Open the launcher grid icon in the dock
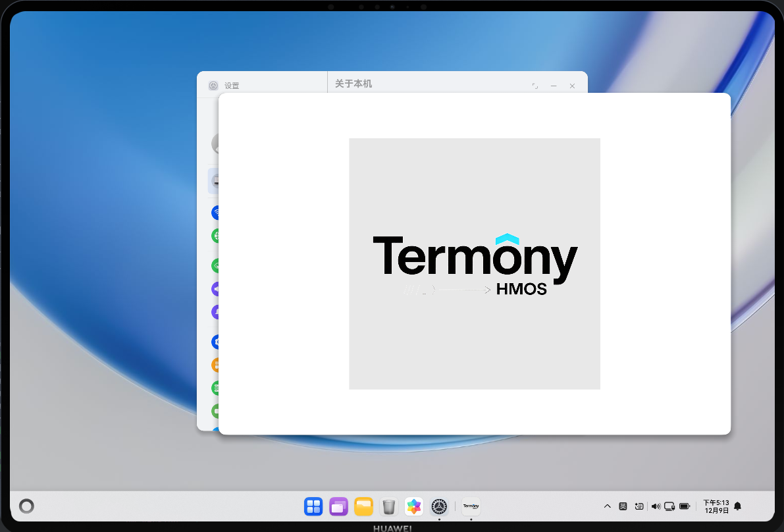The image size is (784, 532). tap(313, 506)
